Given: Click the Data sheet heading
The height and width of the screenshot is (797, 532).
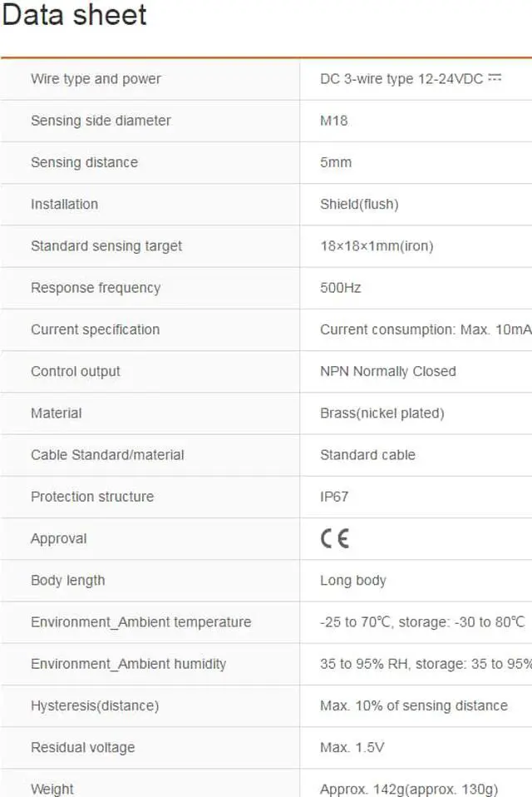Looking at the screenshot, I should click(75, 15).
